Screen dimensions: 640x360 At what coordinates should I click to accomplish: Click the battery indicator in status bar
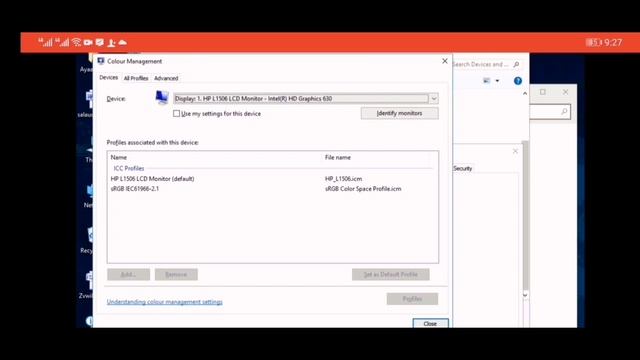tap(594, 42)
